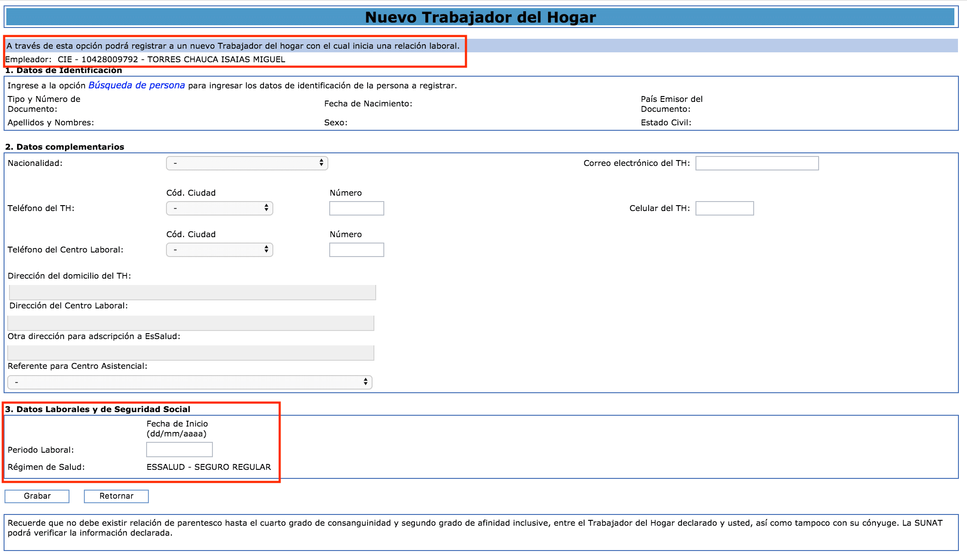Click the Datos Laborales y de Seguridad Social title
The image size is (967, 560).
[x=98, y=409]
